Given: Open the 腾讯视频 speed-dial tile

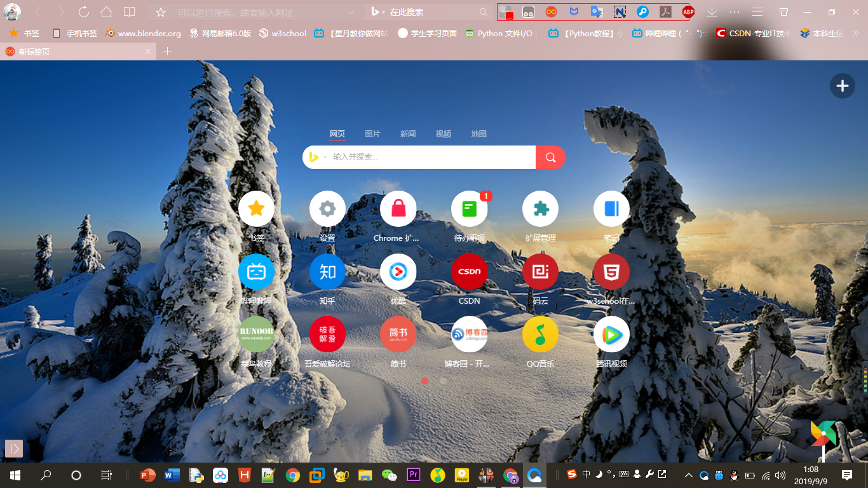Looking at the screenshot, I should (612, 334).
